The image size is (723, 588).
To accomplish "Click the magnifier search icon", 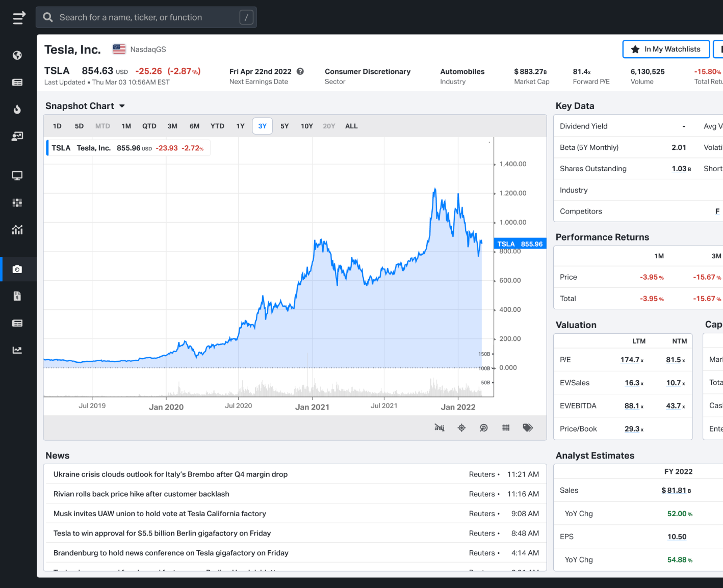I will [48, 17].
